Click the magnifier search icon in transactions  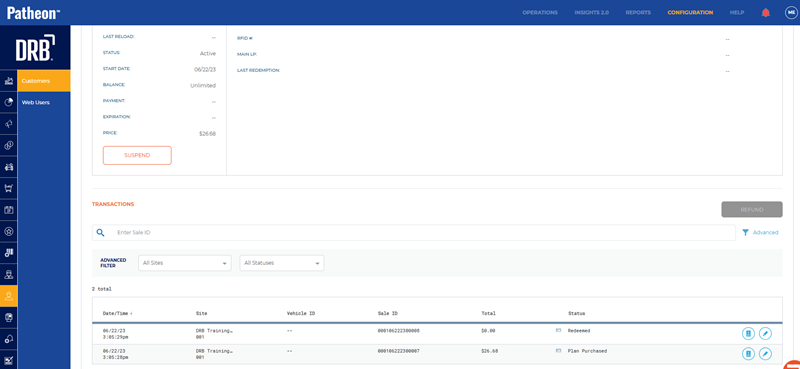pos(101,232)
